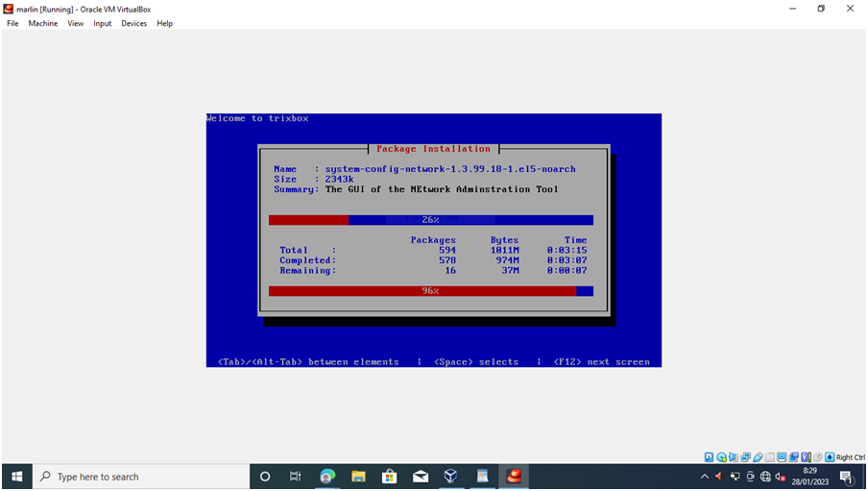The width and height of the screenshot is (868, 491).
Task: Click the network adapters status icon
Action: point(746,457)
